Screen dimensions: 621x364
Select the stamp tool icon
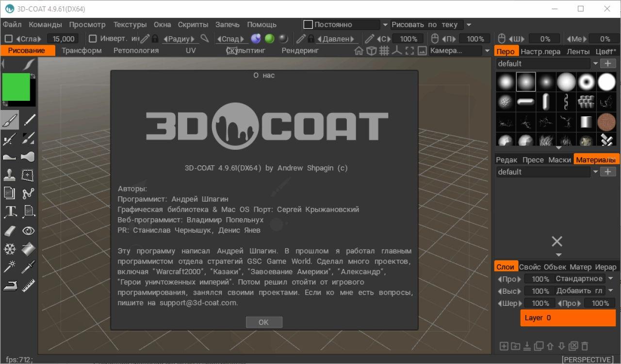point(10,175)
